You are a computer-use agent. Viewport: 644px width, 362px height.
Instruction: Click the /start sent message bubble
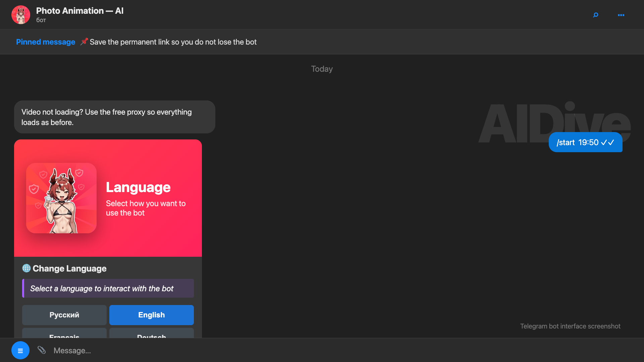pos(586,142)
